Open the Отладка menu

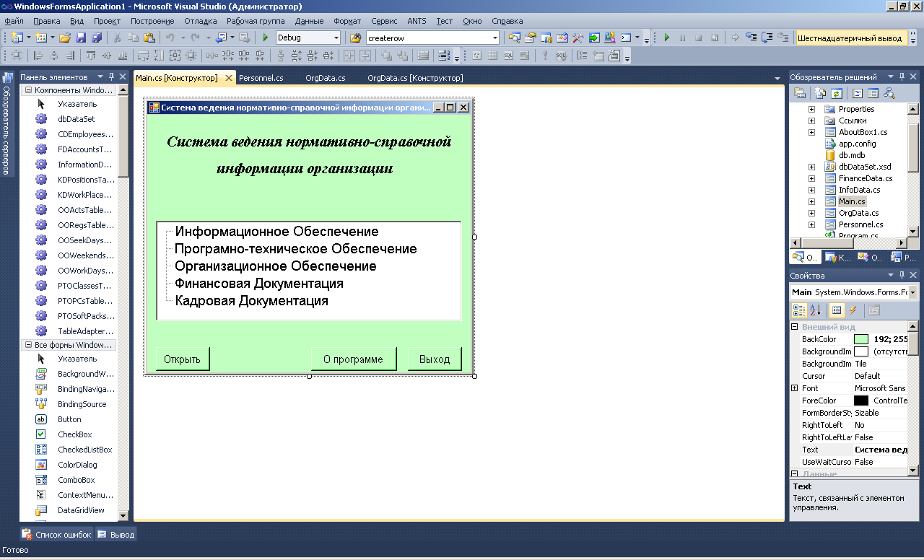(200, 21)
